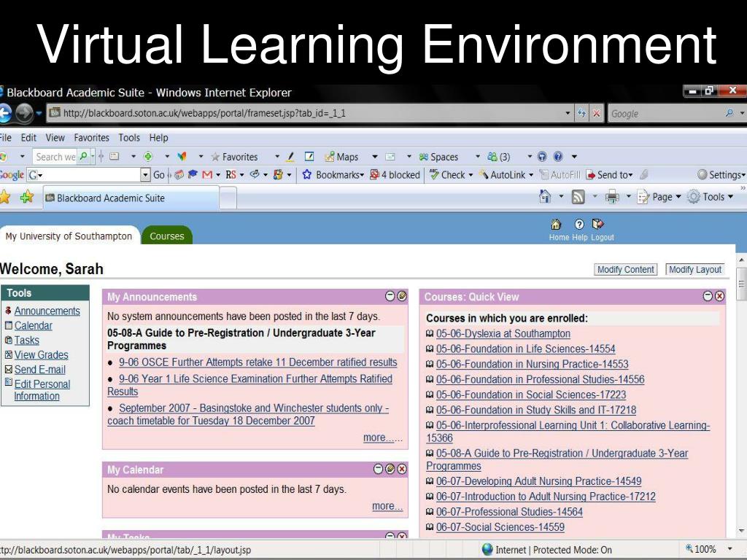This screenshot has width=747, height=560.
Task: Click the Blackboard Home icon
Action: click(556, 225)
